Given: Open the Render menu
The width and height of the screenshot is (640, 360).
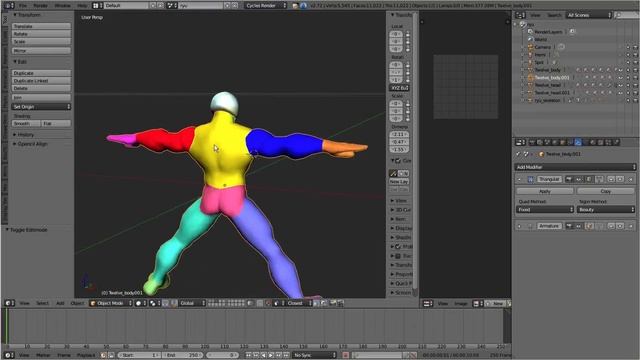Looking at the screenshot, I should (40, 6).
